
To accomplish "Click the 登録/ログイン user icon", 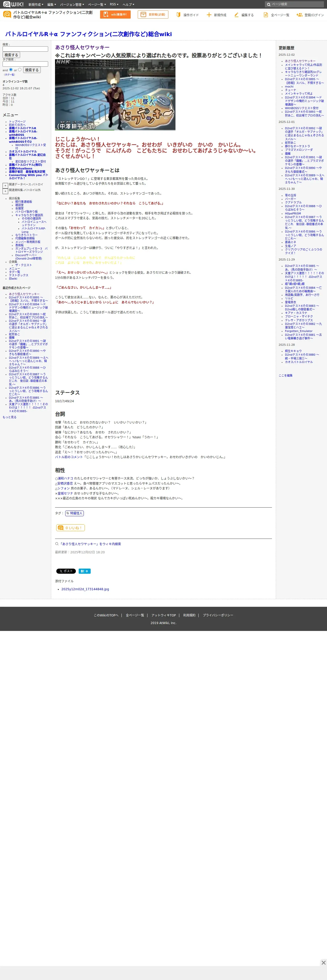I will 299,15.
